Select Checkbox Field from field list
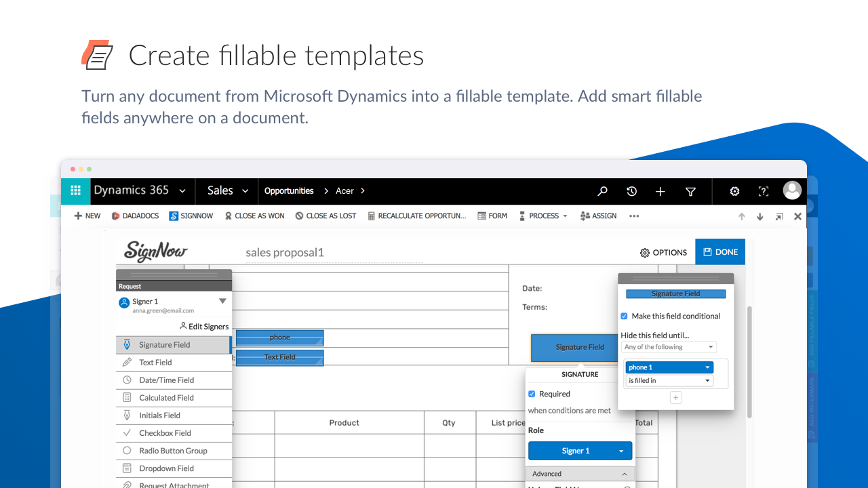 point(165,433)
